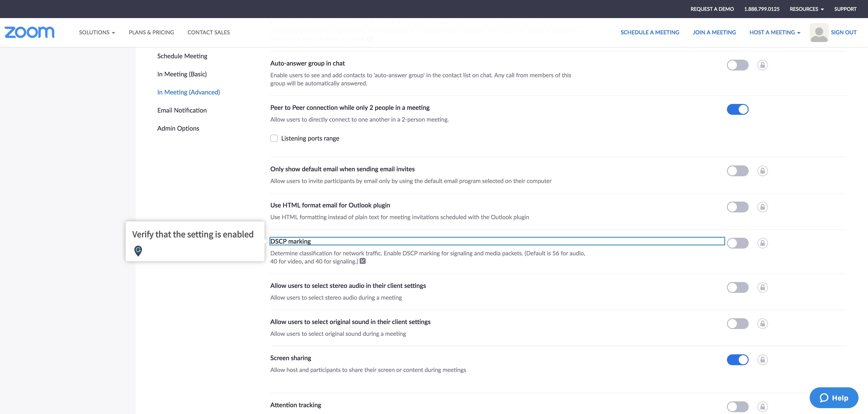Click the lock icon beside Auto-answer group in chat

coord(763,65)
